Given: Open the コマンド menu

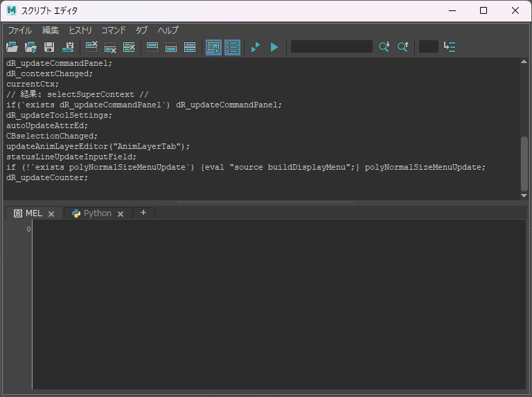Looking at the screenshot, I should click(x=114, y=30).
